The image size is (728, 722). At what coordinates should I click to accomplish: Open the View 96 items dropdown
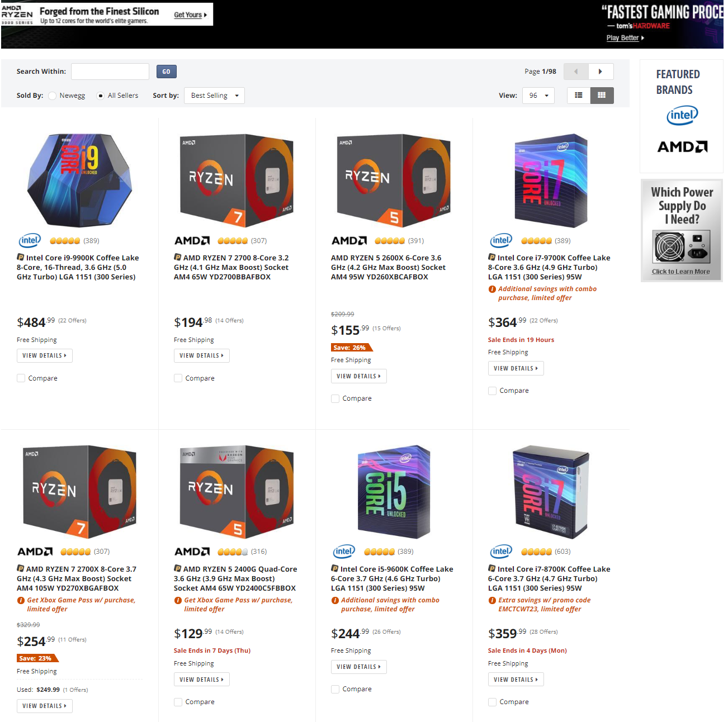538,96
